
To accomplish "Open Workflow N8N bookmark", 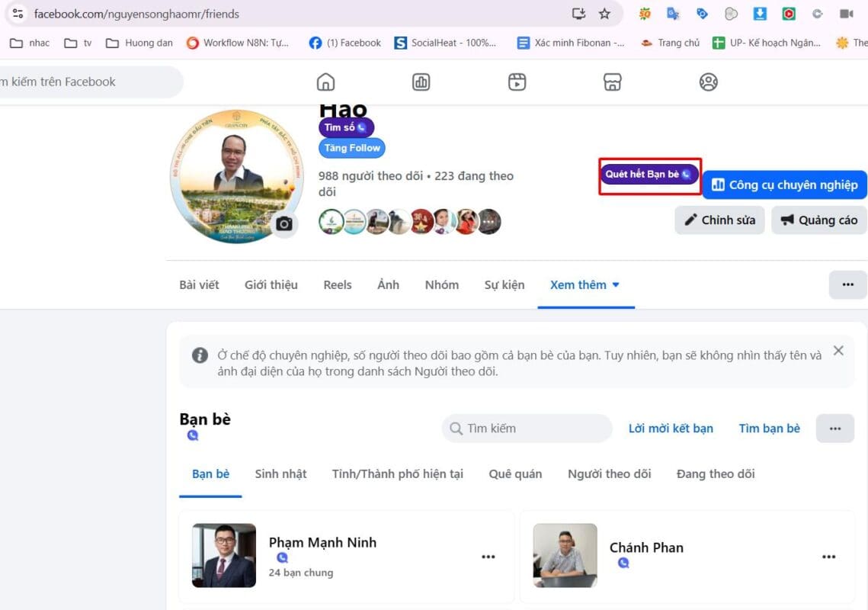I will click(x=238, y=43).
